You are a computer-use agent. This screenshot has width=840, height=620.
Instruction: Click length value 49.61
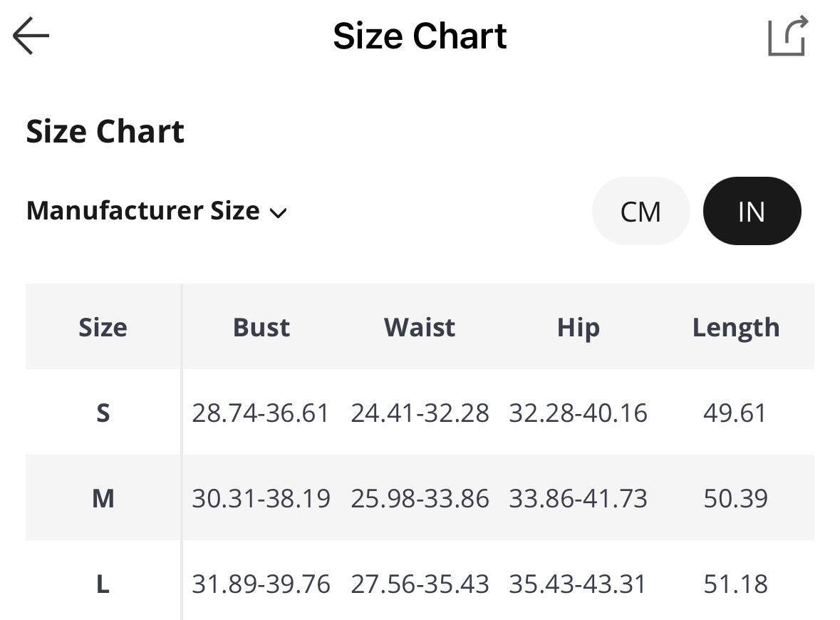pyautogui.click(x=735, y=413)
